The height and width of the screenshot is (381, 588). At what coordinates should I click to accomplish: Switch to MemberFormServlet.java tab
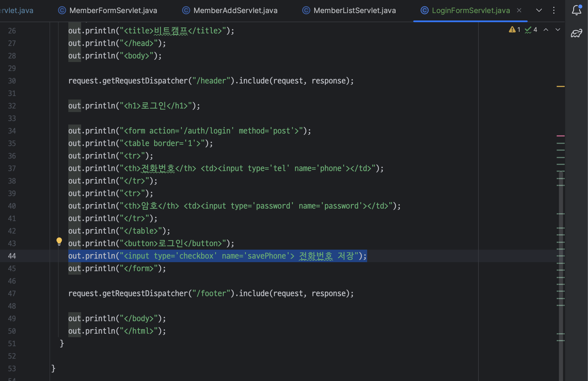[113, 11]
